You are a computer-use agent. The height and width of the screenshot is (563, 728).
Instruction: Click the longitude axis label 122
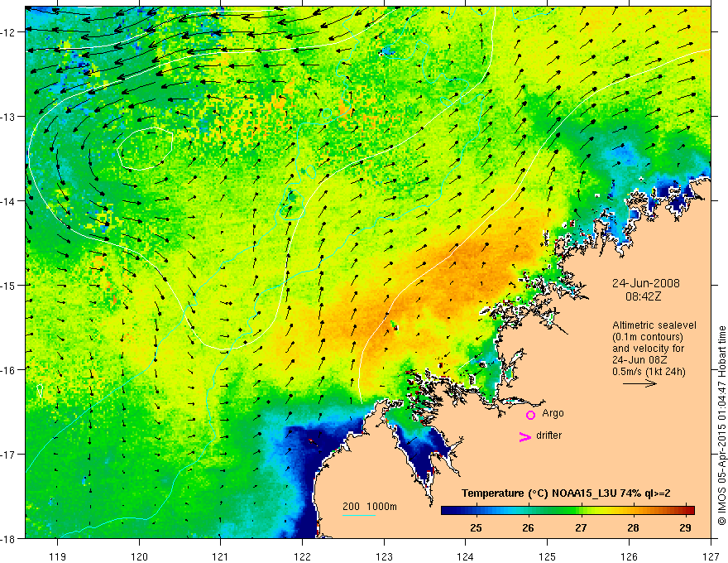[302, 556]
